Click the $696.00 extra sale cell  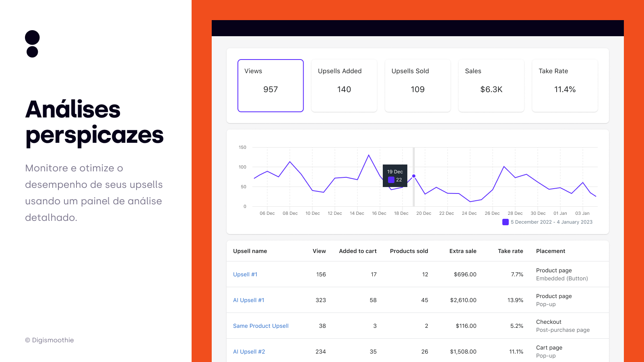click(x=465, y=274)
